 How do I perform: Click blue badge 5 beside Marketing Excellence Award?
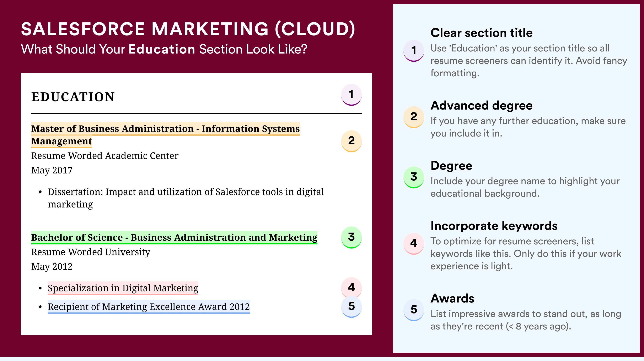tap(351, 307)
